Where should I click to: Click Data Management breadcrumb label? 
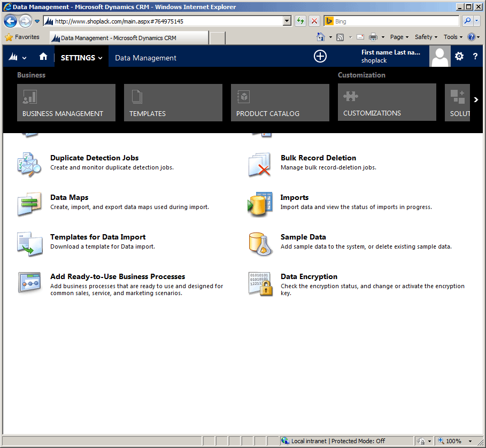pos(145,58)
